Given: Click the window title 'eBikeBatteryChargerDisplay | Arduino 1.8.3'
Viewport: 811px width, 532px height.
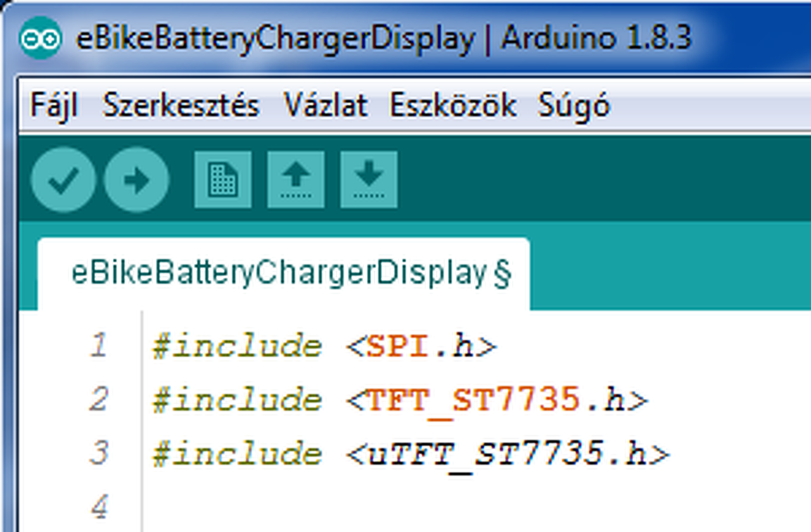Looking at the screenshot, I should coord(384,39).
